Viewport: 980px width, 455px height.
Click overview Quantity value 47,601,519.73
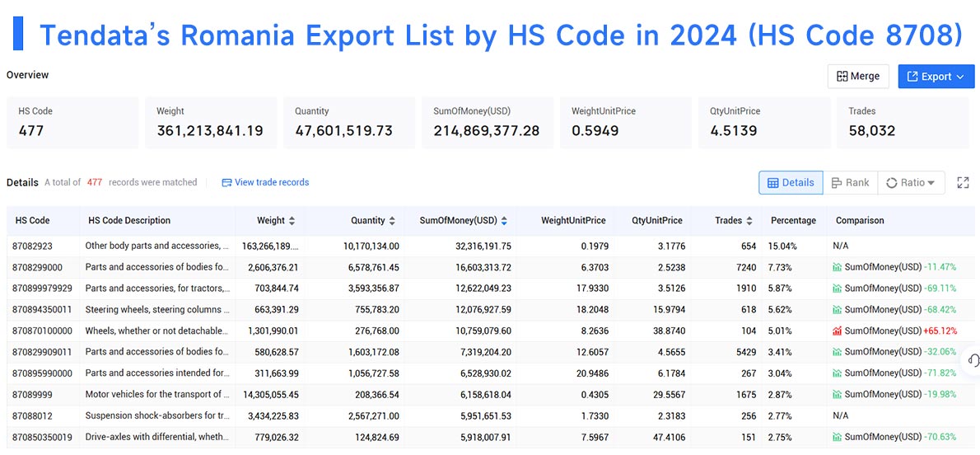coord(343,131)
